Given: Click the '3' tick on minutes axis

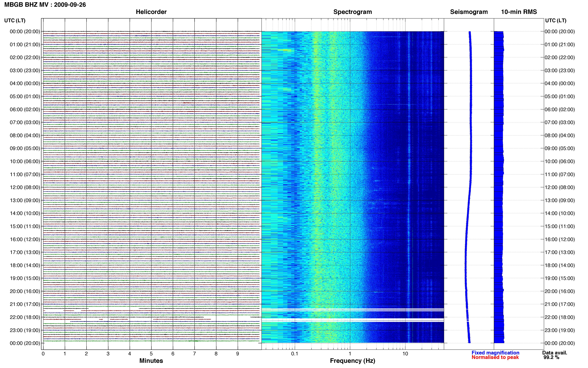Looking at the screenshot, I should [x=108, y=354].
